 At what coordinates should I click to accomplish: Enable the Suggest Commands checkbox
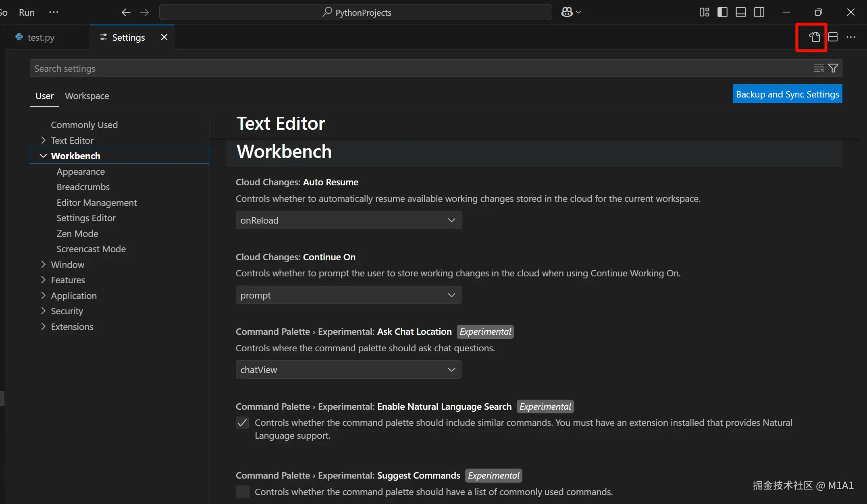click(x=242, y=492)
